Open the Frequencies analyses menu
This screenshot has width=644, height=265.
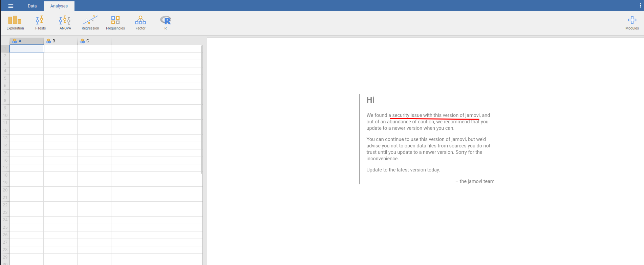point(115,23)
